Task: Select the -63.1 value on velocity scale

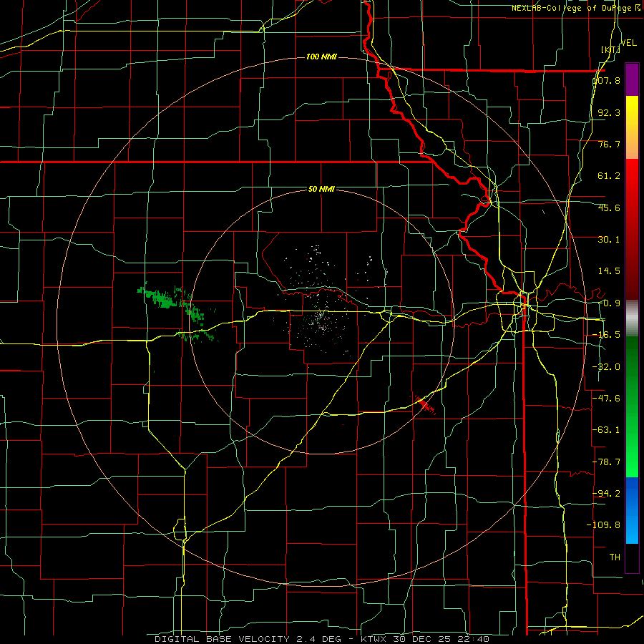Action: tap(607, 430)
